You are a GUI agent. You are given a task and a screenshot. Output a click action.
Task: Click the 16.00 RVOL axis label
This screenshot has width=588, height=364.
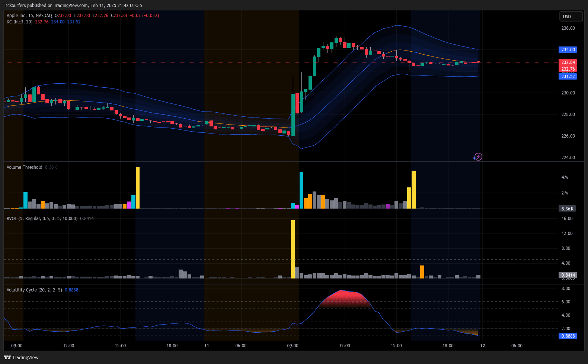(567, 219)
